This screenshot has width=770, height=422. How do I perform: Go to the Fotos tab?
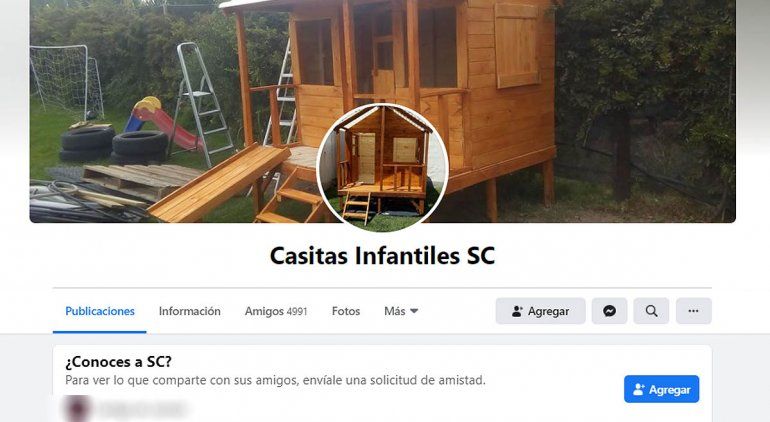[x=346, y=311]
